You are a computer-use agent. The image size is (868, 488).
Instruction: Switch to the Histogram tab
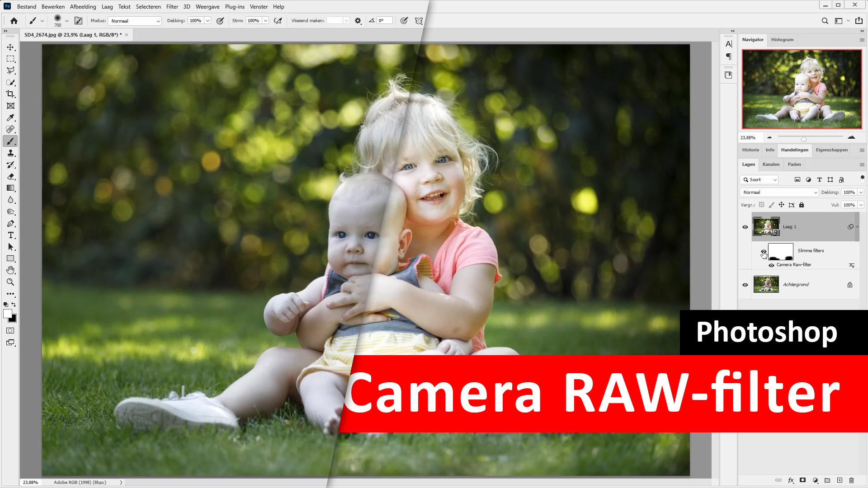782,40
